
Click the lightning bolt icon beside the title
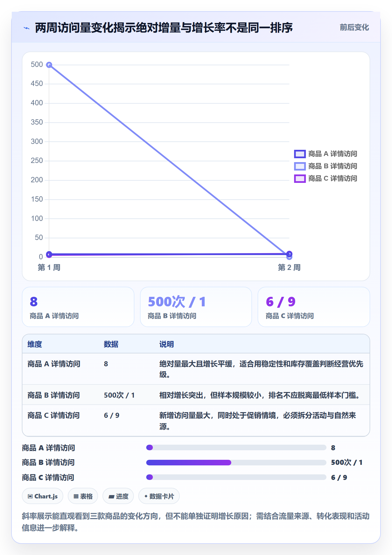(27, 28)
